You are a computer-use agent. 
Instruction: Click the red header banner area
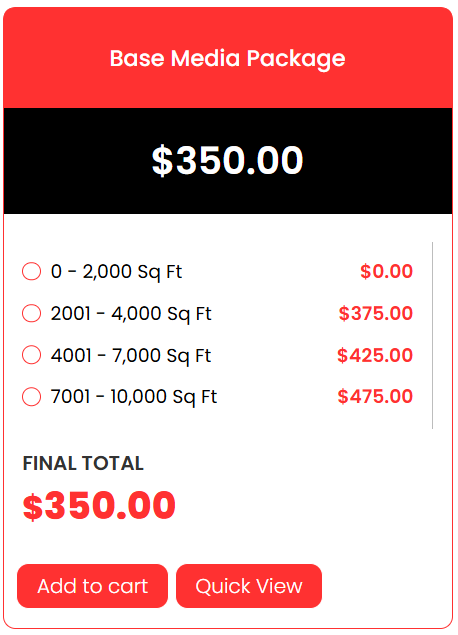pyautogui.click(x=228, y=58)
